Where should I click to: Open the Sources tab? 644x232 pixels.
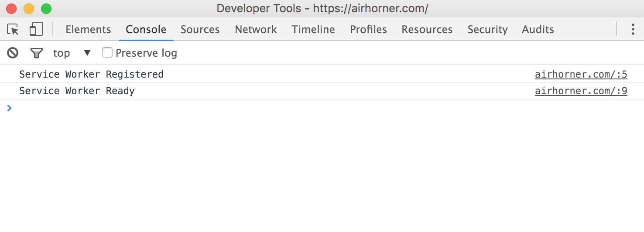coord(200,30)
